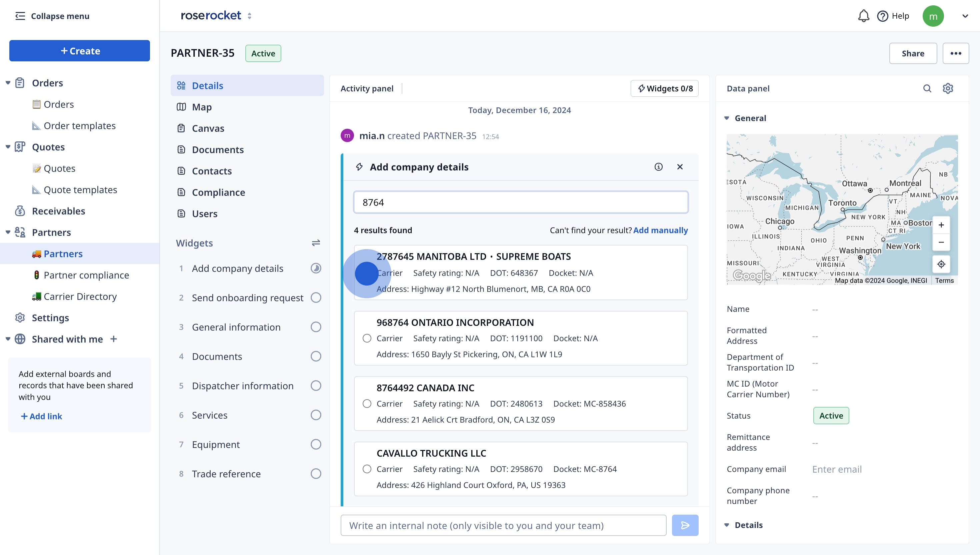
Task: Click the 2787645 MANITOBA LTD result title
Action: coord(473,256)
